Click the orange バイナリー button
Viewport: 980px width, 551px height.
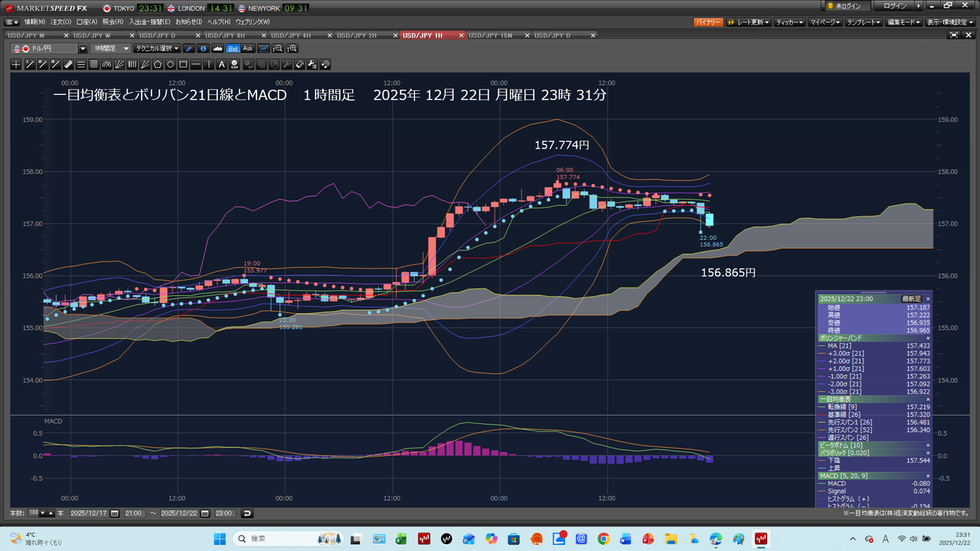click(707, 22)
